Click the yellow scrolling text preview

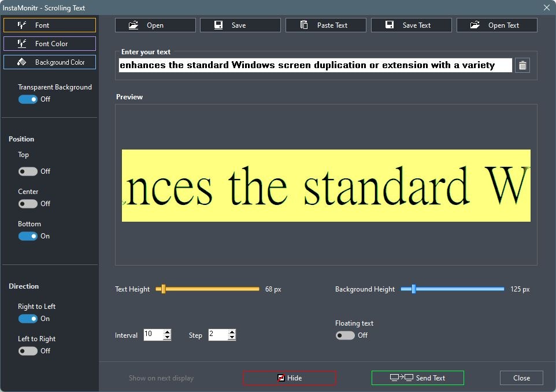click(326, 185)
